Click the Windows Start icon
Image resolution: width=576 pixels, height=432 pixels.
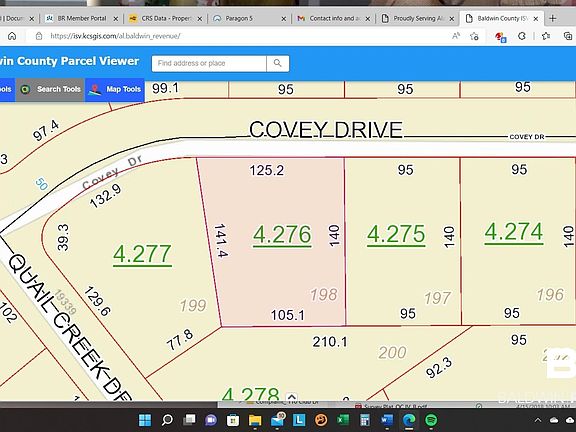coord(145,420)
